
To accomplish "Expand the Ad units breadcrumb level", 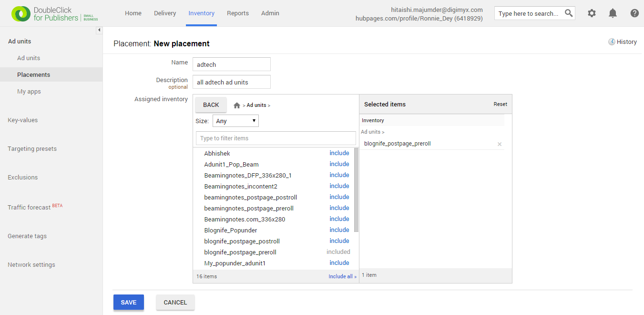I will [x=257, y=105].
